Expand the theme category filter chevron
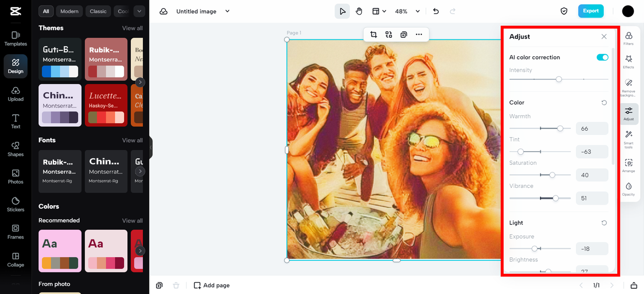This screenshot has height=294, width=644. (139, 11)
